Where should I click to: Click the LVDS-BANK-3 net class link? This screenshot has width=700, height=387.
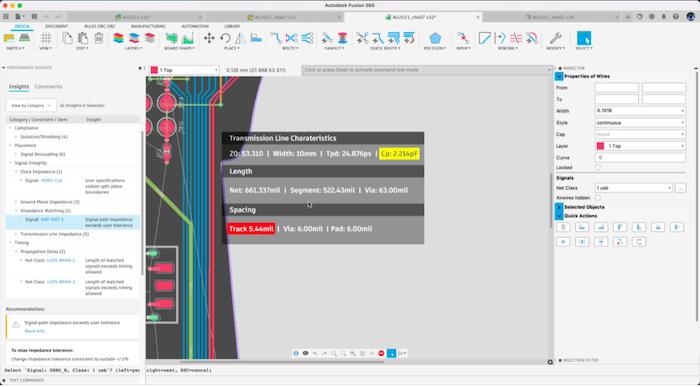point(61,282)
